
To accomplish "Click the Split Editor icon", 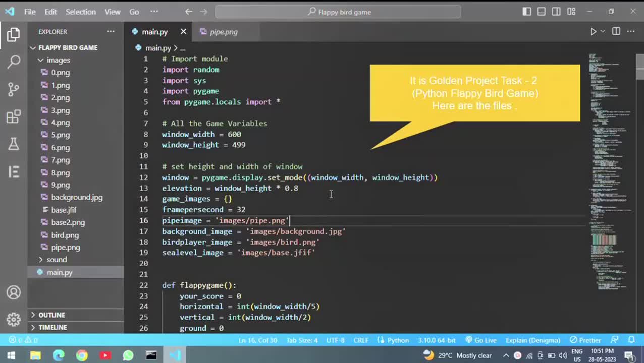I will 616,32.
